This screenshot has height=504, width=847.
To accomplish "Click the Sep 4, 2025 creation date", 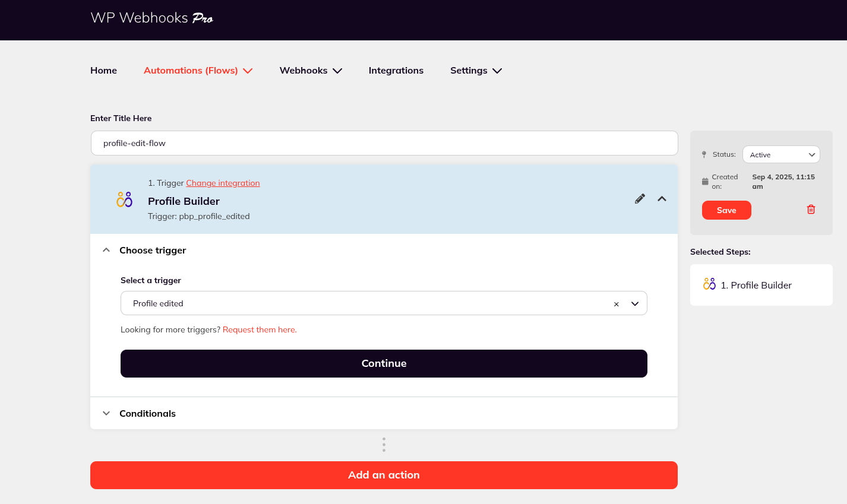I will coord(783,182).
